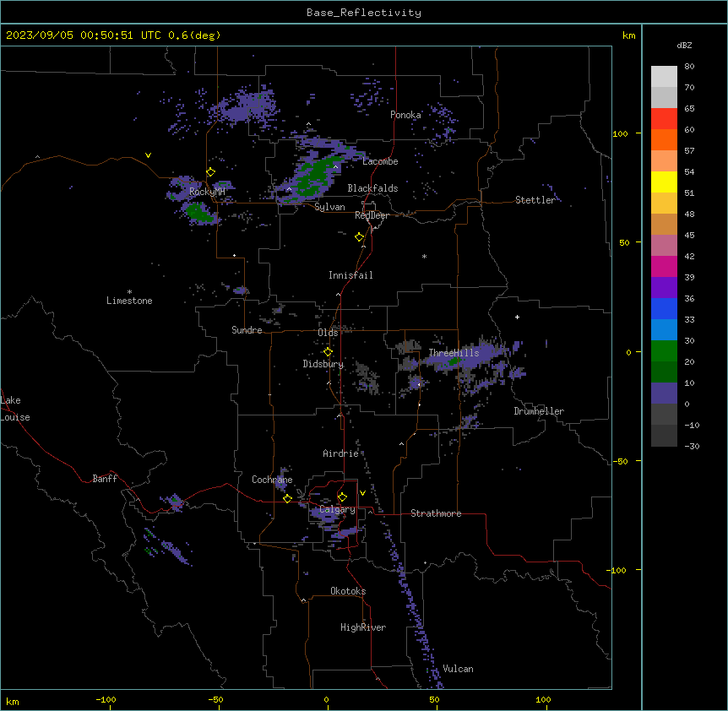The height and width of the screenshot is (711, 728).
Task: Click the Sylvan label
Action: [x=329, y=207]
